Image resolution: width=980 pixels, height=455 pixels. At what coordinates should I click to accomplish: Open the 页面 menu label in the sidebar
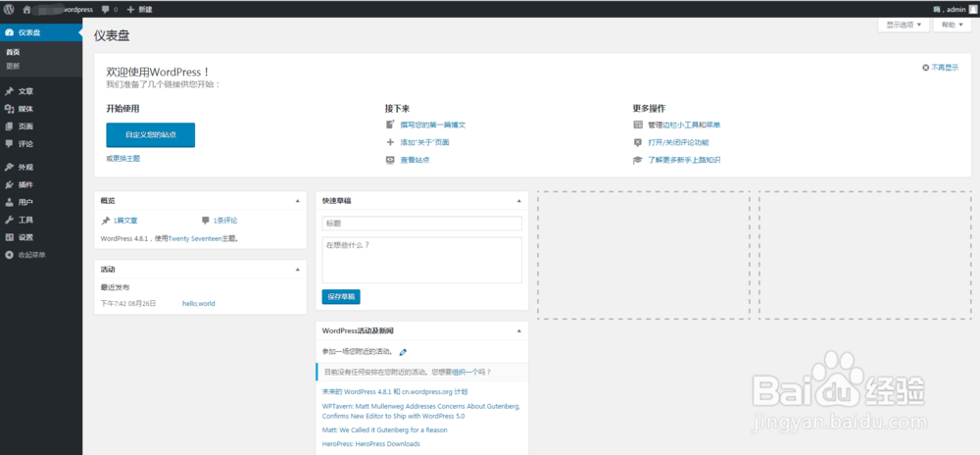25,126
